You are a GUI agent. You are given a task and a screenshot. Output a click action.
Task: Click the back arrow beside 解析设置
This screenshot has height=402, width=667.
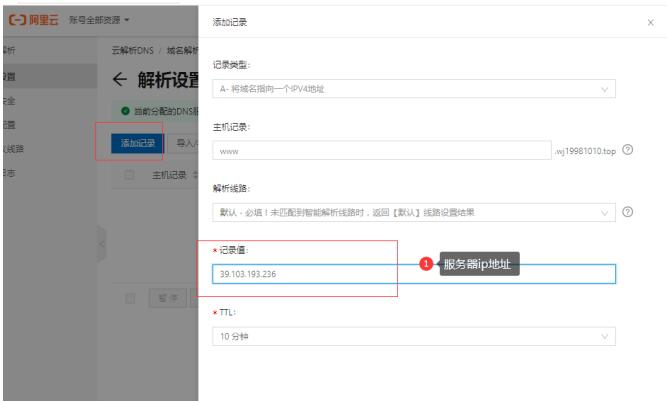tap(121, 78)
